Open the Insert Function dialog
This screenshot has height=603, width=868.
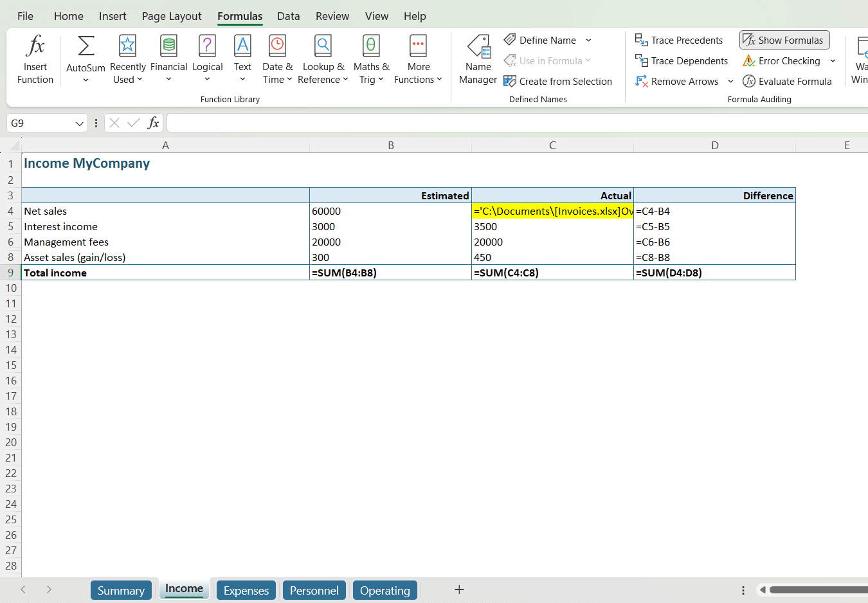35,58
